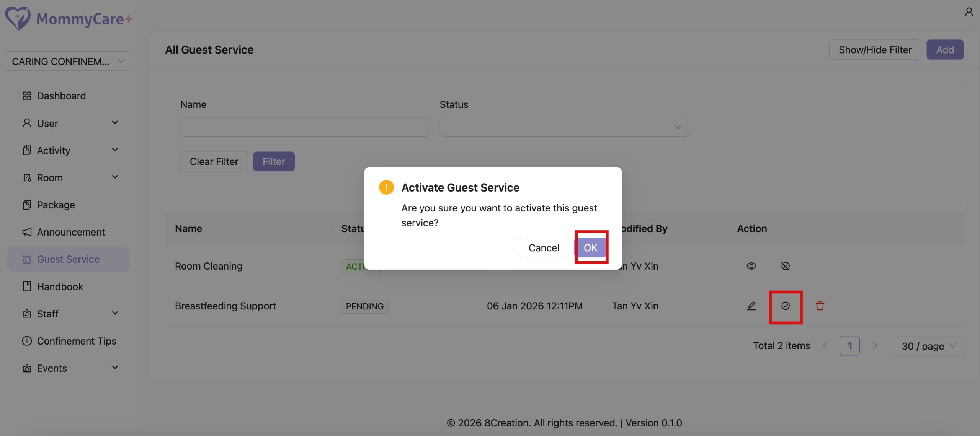
Task: Click the Guest Service bell icon
Action: coord(26,259)
